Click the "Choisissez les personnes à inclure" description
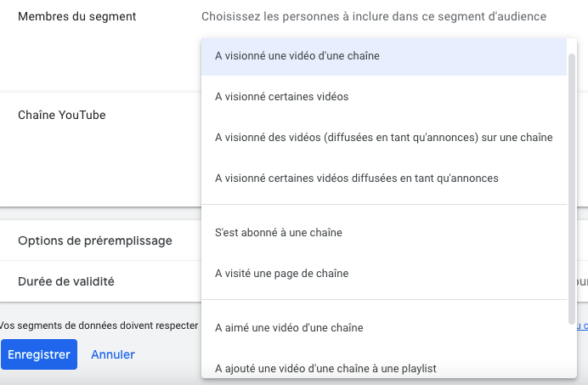 coord(374,16)
